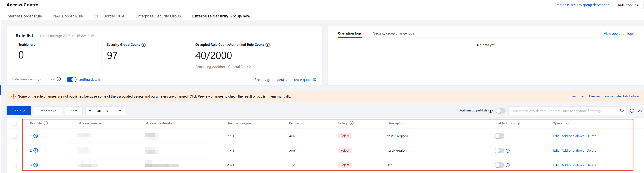Switch to the NAT Border Rule tab
The height and width of the screenshot is (173, 644).
[x=68, y=16]
